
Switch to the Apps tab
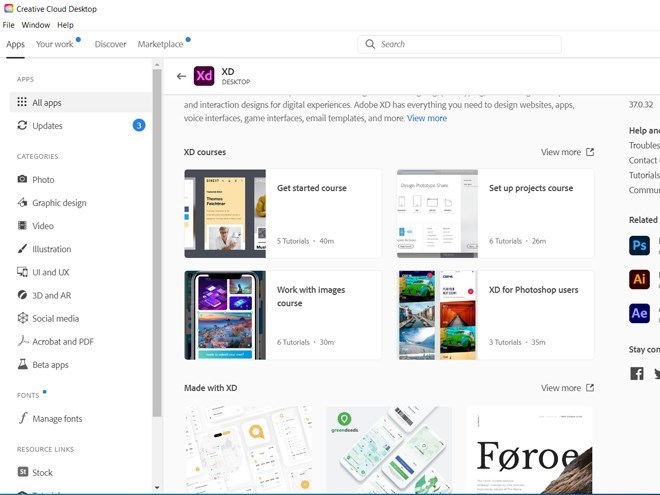[x=16, y=44]
